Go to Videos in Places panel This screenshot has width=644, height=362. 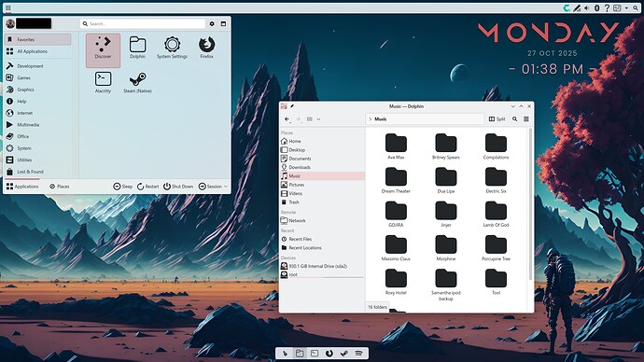pyautogui.click(x=322, y=193)
